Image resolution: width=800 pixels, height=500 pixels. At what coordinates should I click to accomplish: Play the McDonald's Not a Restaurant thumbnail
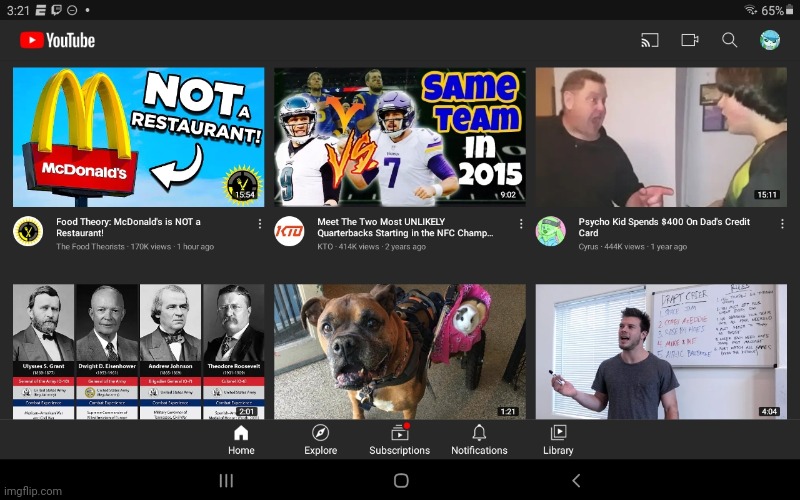(x=138, y=137)
